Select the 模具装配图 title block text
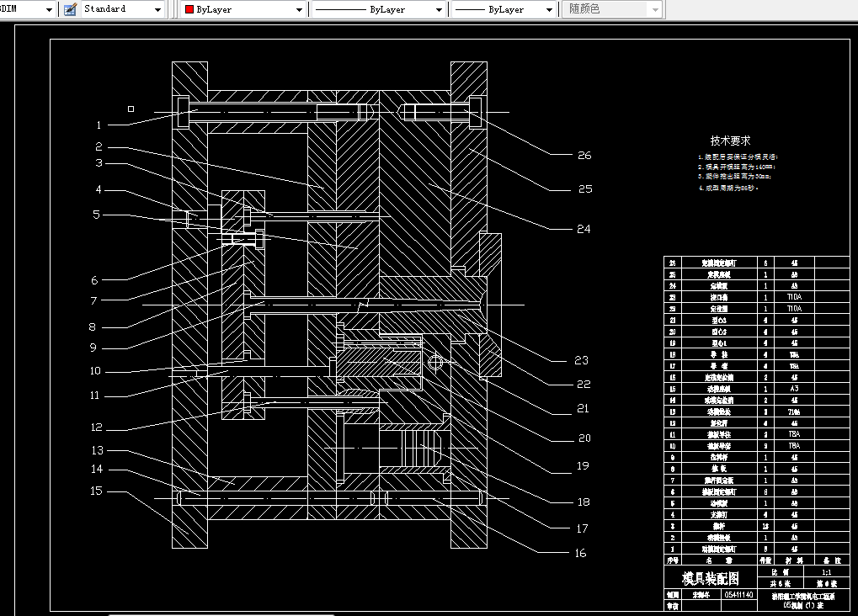The image size is (858, 616). click(x=711, y=578)
